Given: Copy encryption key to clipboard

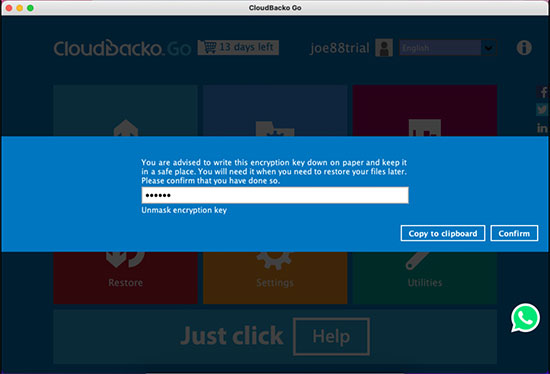Looking at the screenshot, I should 443,233.
